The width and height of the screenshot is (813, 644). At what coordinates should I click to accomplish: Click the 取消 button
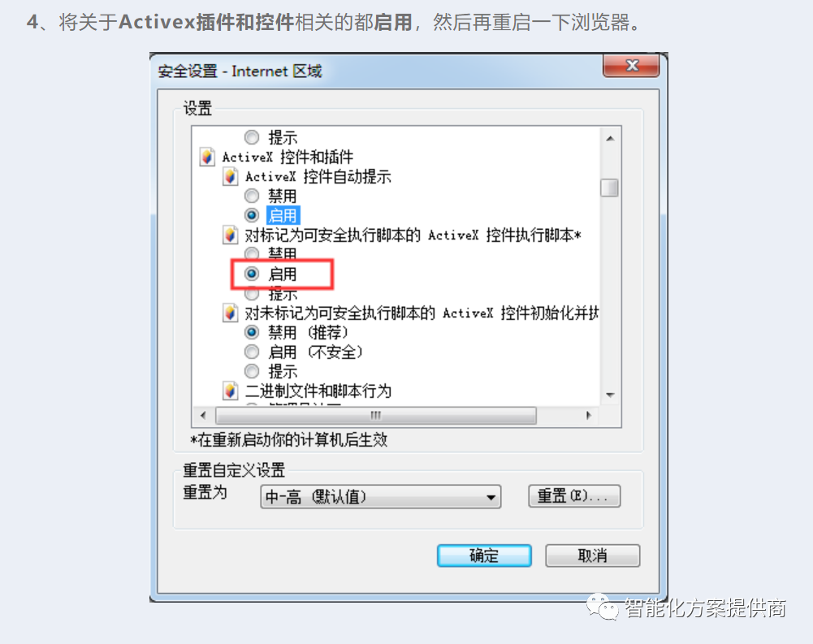(x=593, y=555)
